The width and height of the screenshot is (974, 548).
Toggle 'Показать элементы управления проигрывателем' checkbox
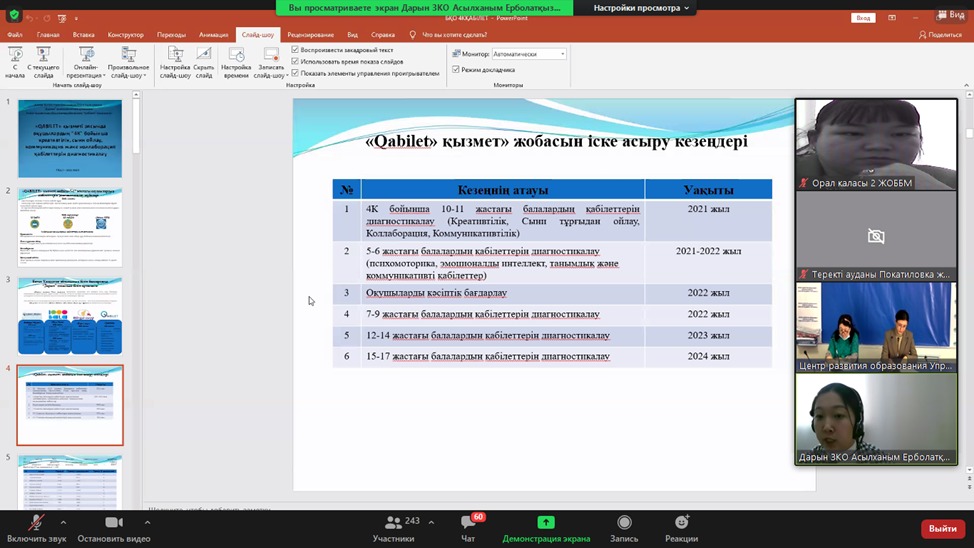coord(295,73)
